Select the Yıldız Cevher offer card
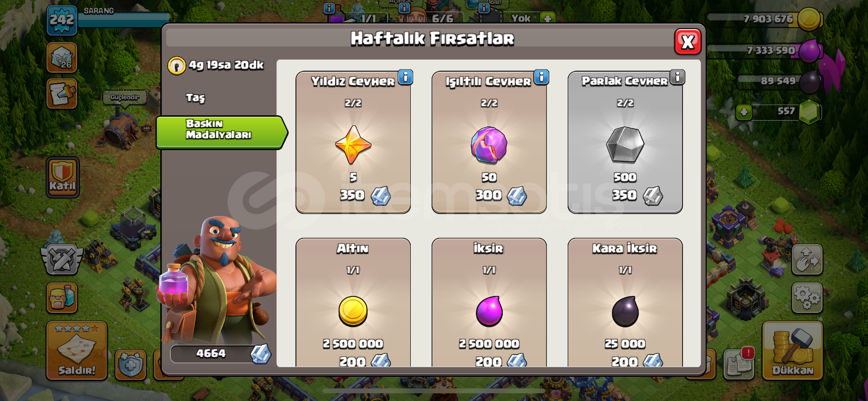This screenshot has width=868, height=401. pyautogui.click(x=353, y=142)
